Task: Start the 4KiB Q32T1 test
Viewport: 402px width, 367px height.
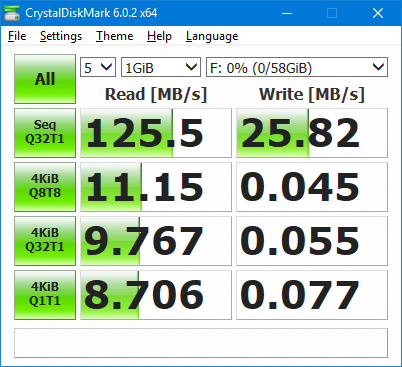Action: [x=45, y=241]
